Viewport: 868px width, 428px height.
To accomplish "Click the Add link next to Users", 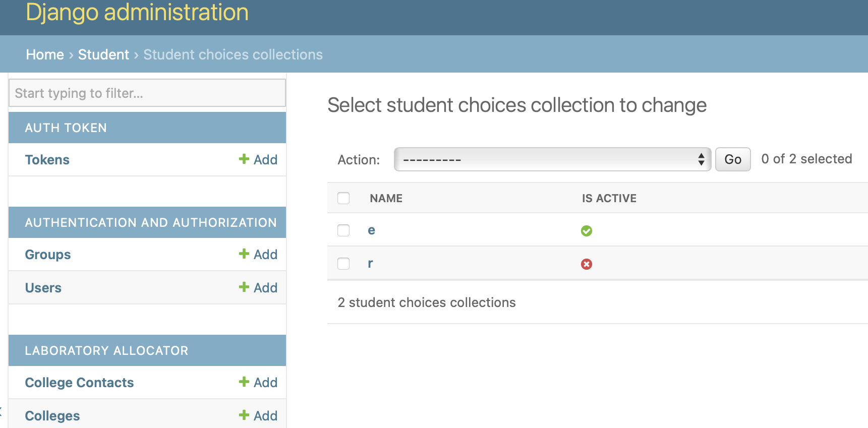I will tap(258, 287).
